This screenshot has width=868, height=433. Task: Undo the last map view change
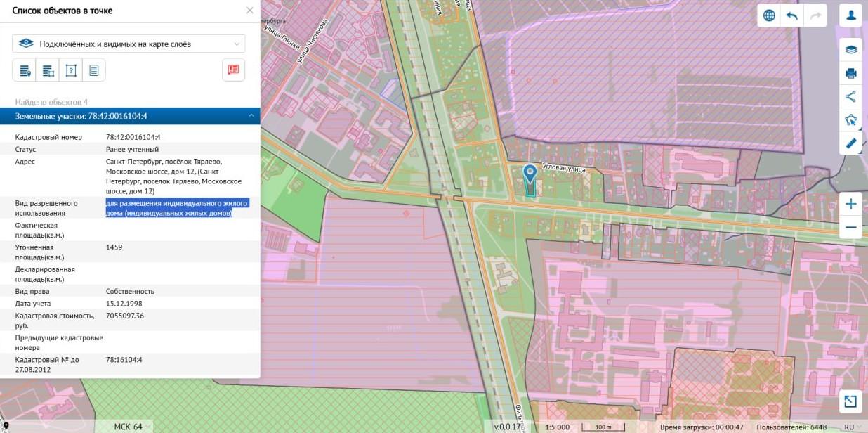click(x=792, y=15)
